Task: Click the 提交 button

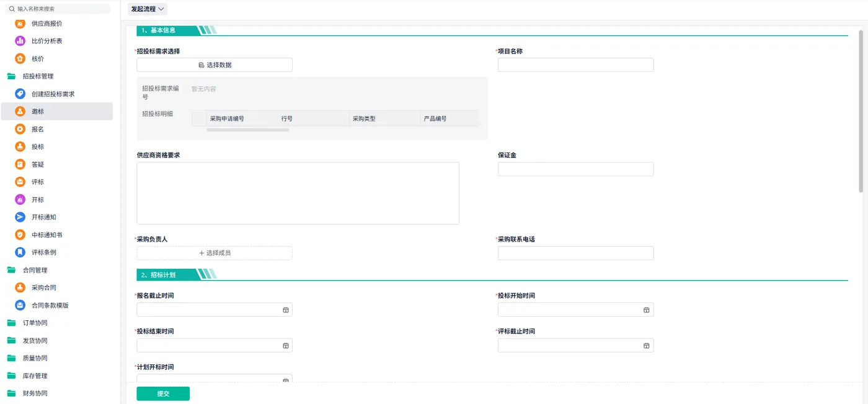Action: click(x=163, y=393)
